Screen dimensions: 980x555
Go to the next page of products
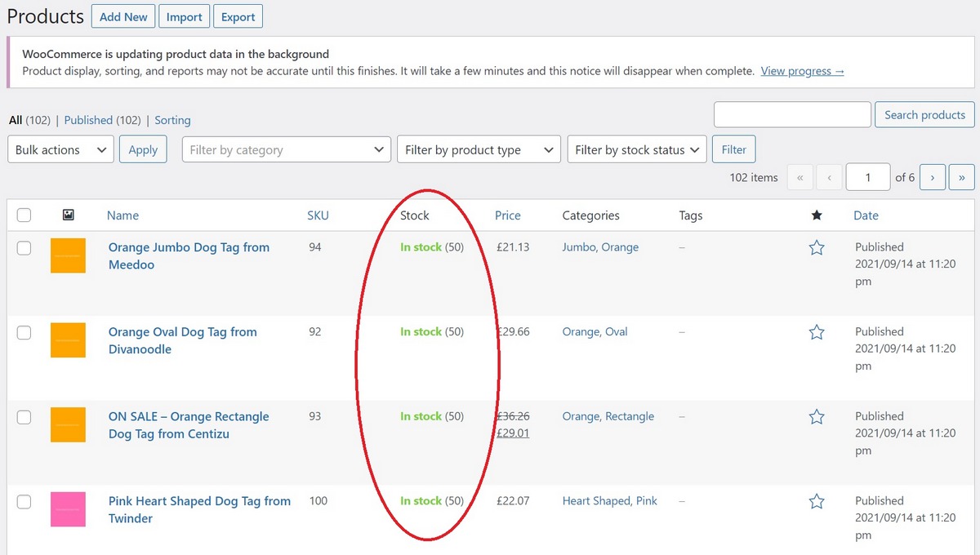[933, 177]
